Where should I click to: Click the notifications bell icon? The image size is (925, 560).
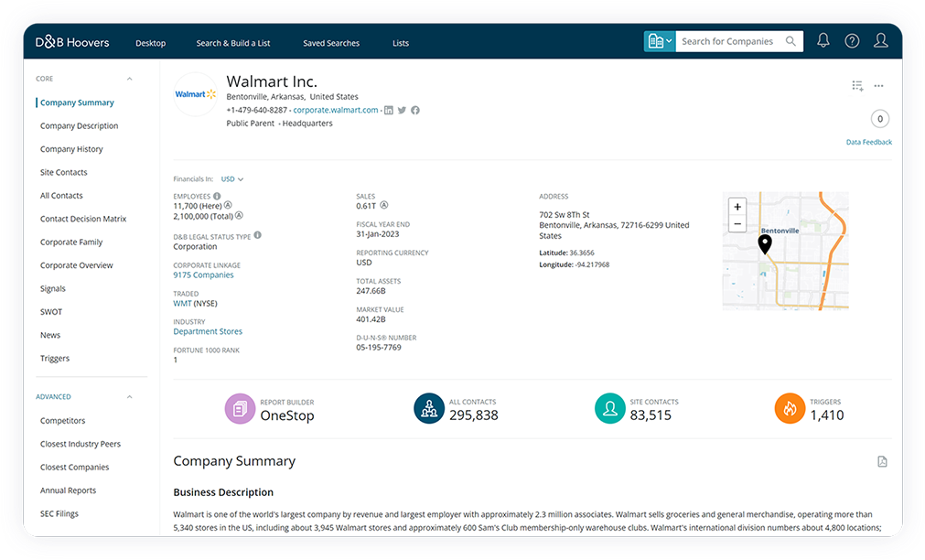[x=823, y=41]
